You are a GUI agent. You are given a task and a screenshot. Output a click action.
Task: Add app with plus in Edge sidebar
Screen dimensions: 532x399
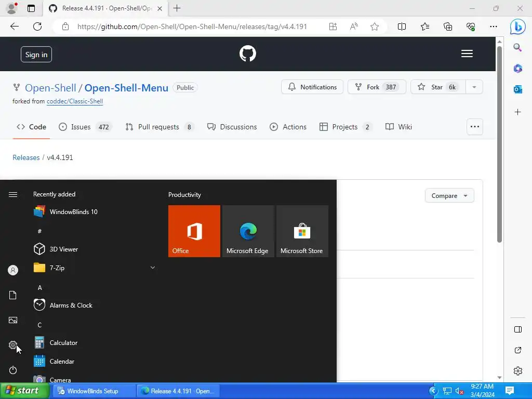pyautogui.click(x=518, y=112)
